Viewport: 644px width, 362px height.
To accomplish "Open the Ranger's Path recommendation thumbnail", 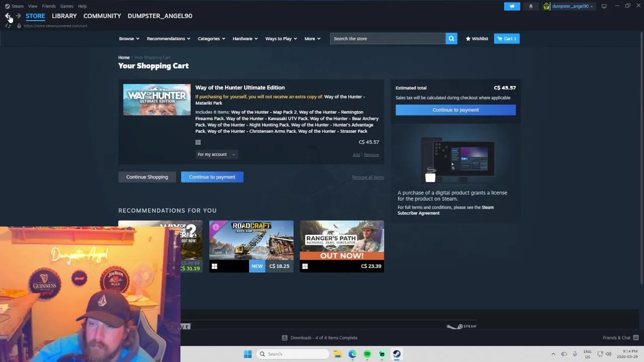I will 342,240.
